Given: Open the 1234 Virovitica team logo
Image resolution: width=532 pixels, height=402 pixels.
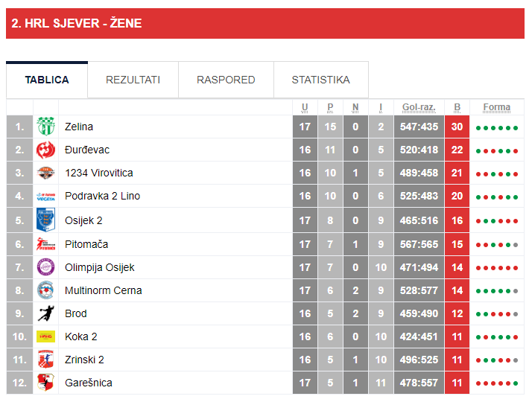Looking at the screenshot, I should (45, 173).
